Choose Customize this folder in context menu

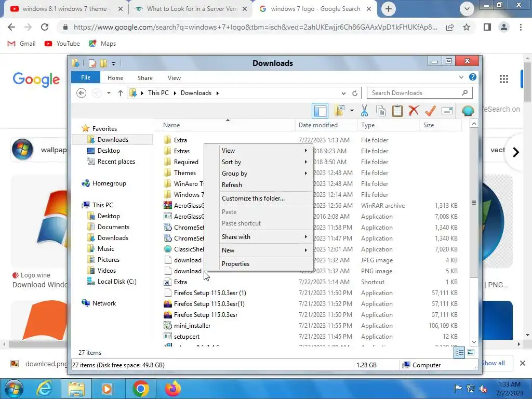click(264, 198)
